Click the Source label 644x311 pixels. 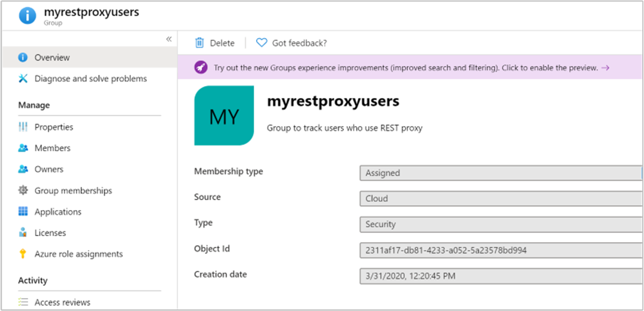[208, 197]
